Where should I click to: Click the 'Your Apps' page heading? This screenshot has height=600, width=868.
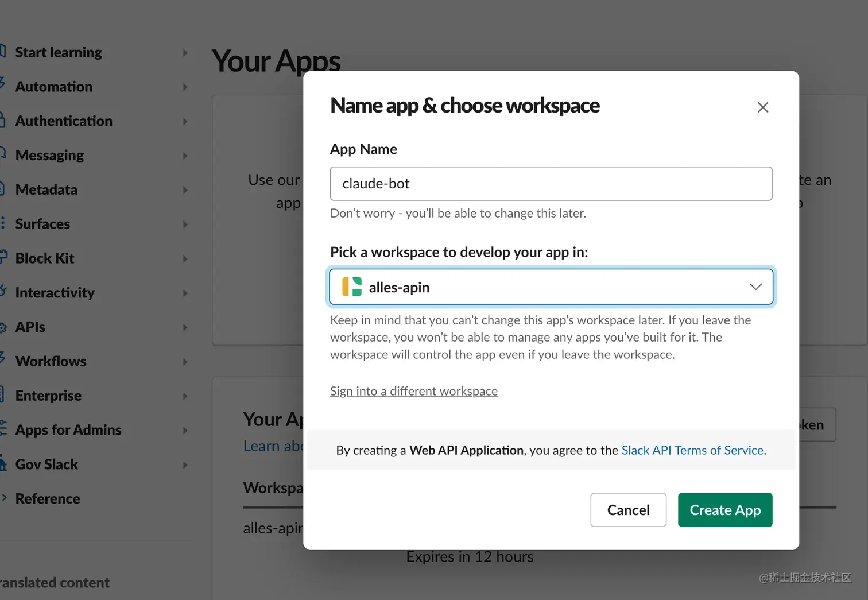click(x=276, y=61)
